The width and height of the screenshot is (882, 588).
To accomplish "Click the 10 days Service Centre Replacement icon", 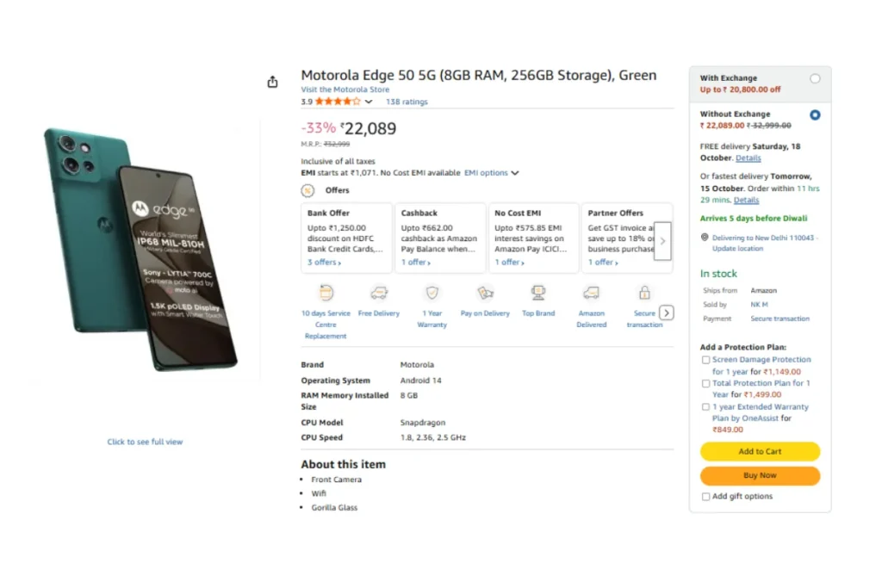I will [326, 293].
